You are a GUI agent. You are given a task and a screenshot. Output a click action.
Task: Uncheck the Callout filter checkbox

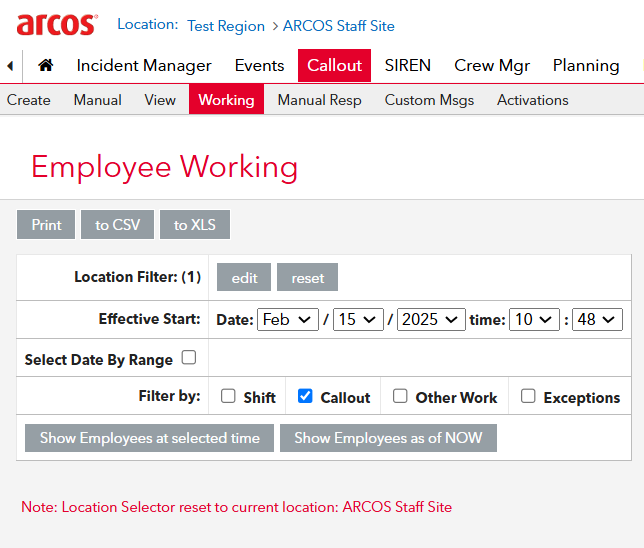(305, 396)
